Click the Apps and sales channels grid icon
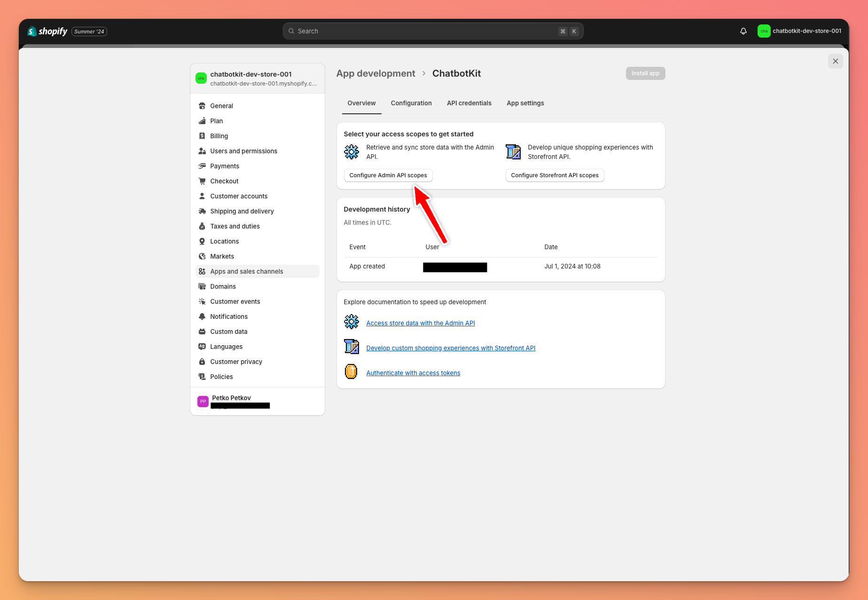The width and height of the screenshot is (868, 600). [x=202, y=271]
